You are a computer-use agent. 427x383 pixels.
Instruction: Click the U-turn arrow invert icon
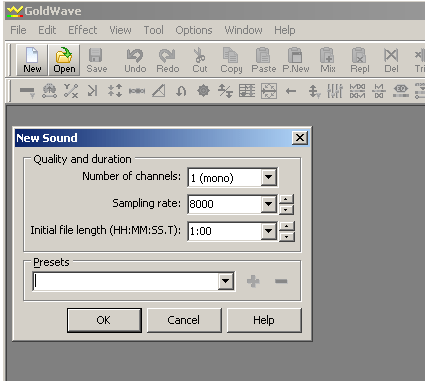point(181,91)
